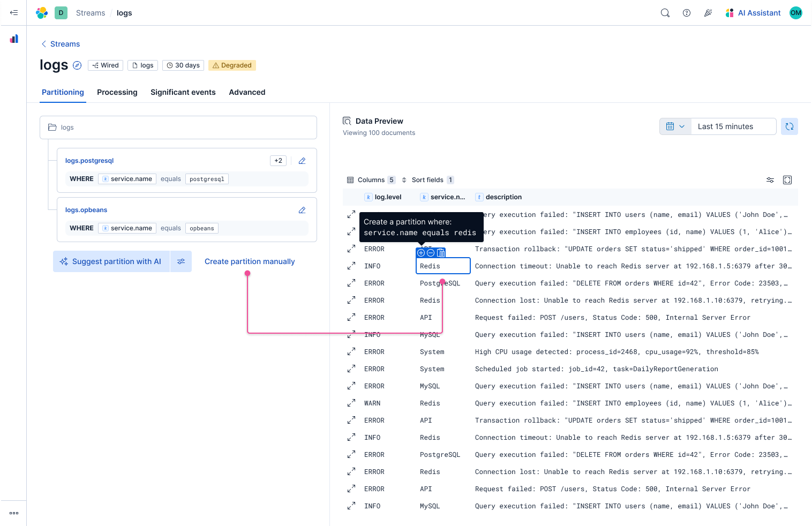
Task: Click the Wired badge
Action: 106,65
